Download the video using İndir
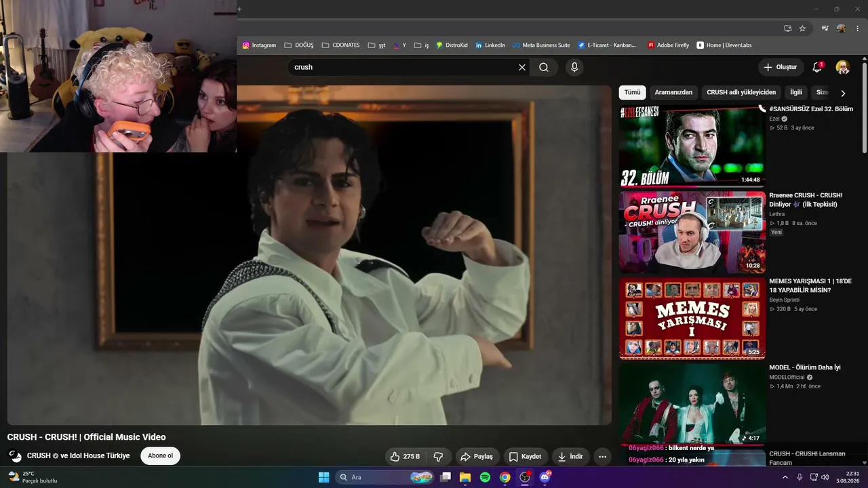Screen dimensions: 868x488 click(x=570, y=457)
